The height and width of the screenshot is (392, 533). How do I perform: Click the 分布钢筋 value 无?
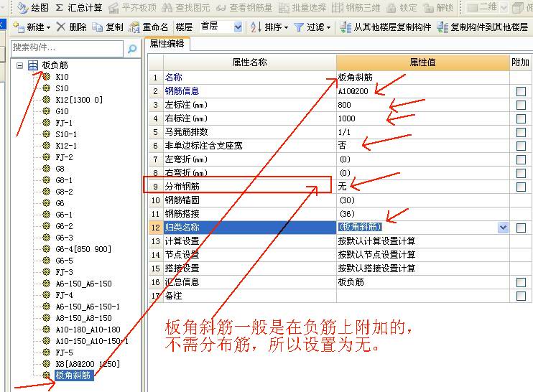tap(342, 187)
